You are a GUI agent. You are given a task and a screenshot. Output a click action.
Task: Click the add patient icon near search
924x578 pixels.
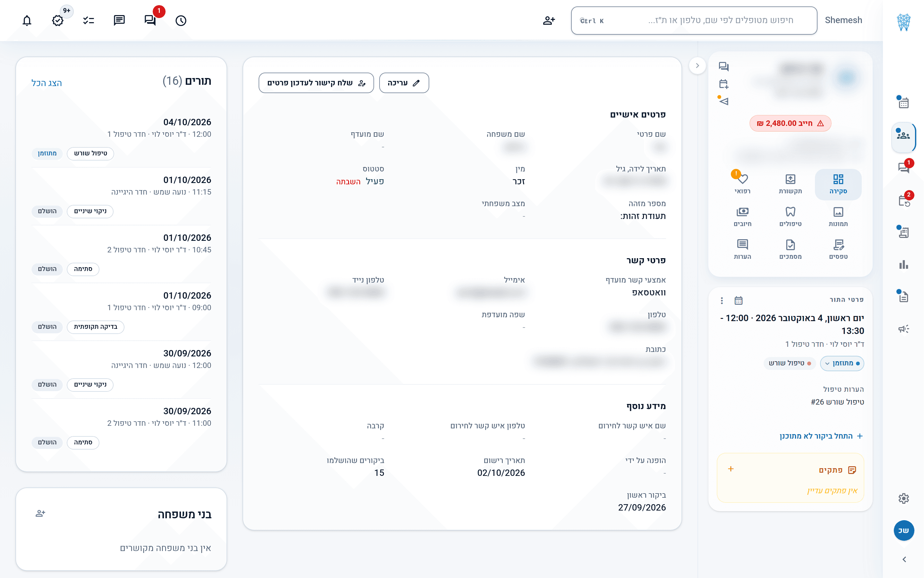click(x=549, y=20)
